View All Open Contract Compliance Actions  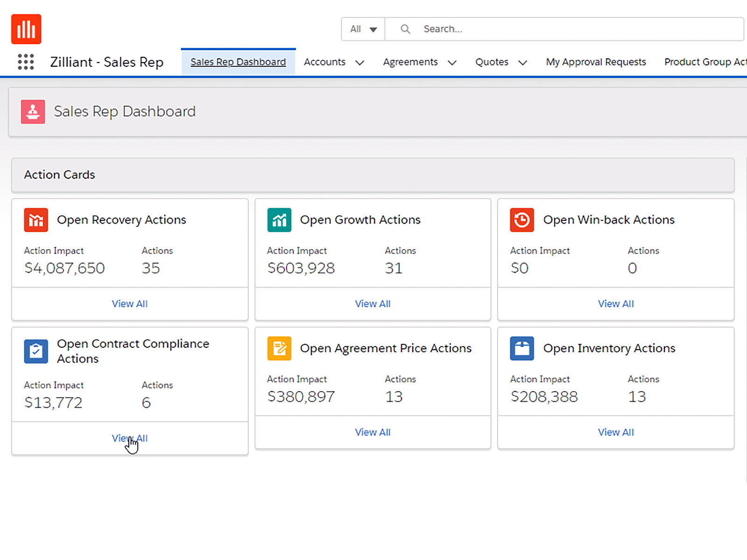click(x=130, y=438)
